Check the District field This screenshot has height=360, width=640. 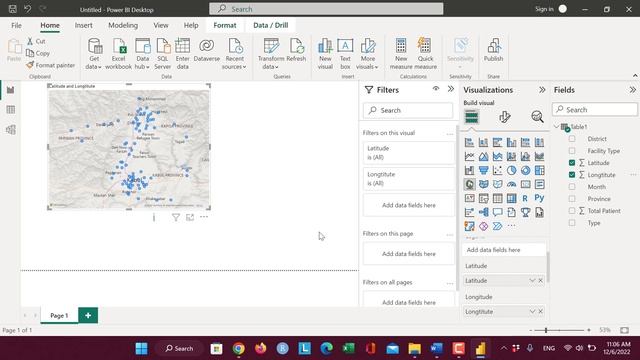pyautogui.click(x=572, y=139)
